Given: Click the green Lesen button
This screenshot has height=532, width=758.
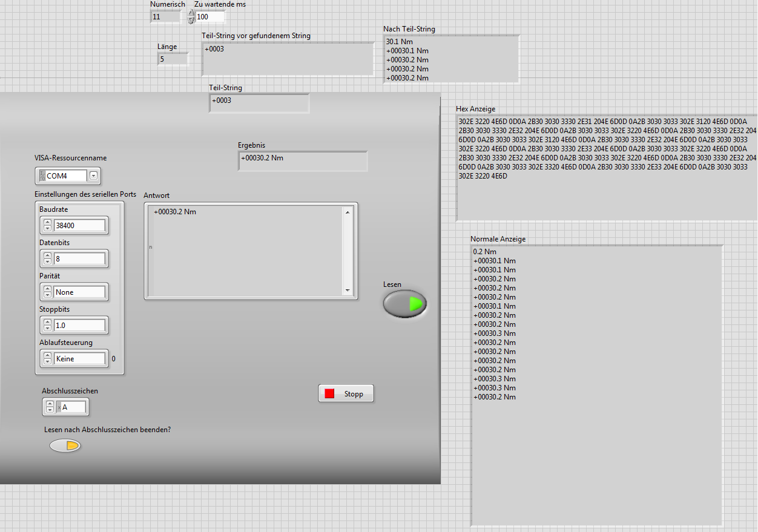Looking at the screenshot, I should tap(405, 304).
